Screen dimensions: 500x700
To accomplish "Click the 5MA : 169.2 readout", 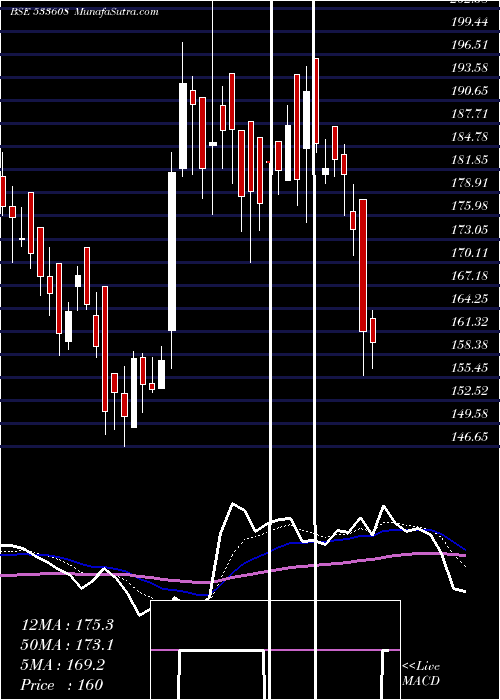I will (x=62, y=665).
